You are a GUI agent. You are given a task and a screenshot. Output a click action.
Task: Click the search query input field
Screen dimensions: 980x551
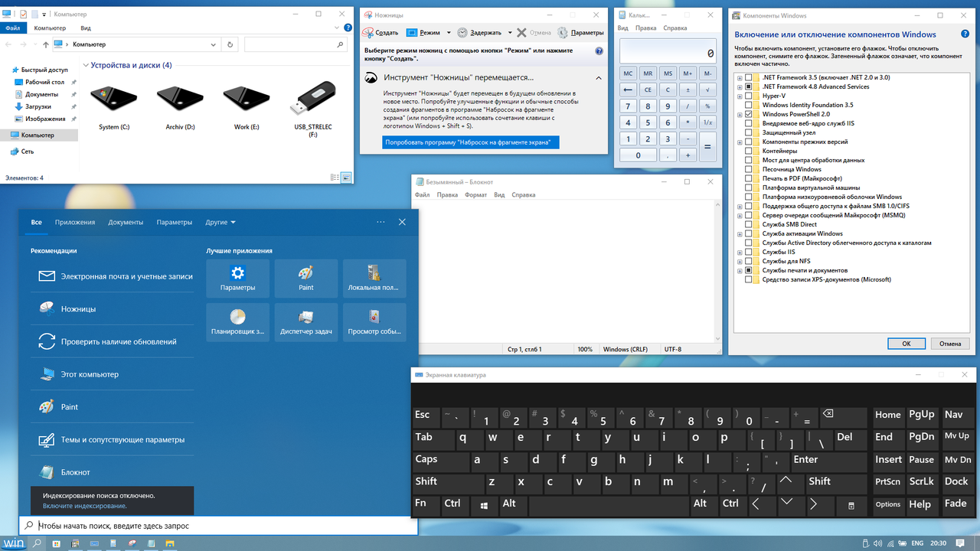[x=218, y=526]
